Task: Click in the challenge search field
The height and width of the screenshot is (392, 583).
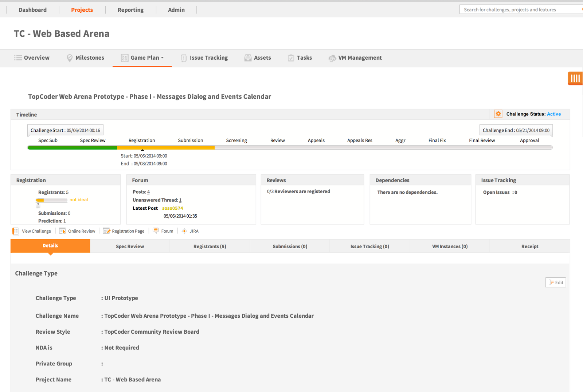Action: [x=521, y=9]
